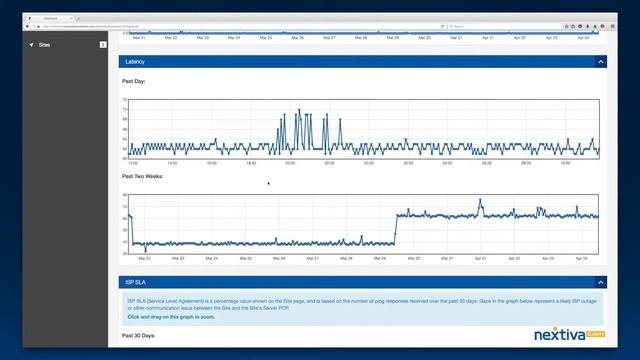Image resolution: width=640 pixels, height=360 pixels.
Task: Select the 'Past Two Weeks:' label
Action: (x=142, y=176)
